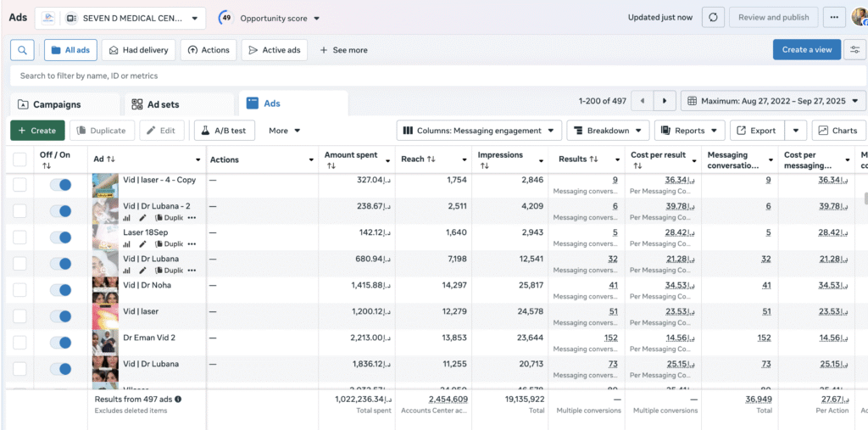The image size is (868, 430).
Task: Open charts icon under Vid Dr Lubana - 2
Action: [x=127, y=218]
